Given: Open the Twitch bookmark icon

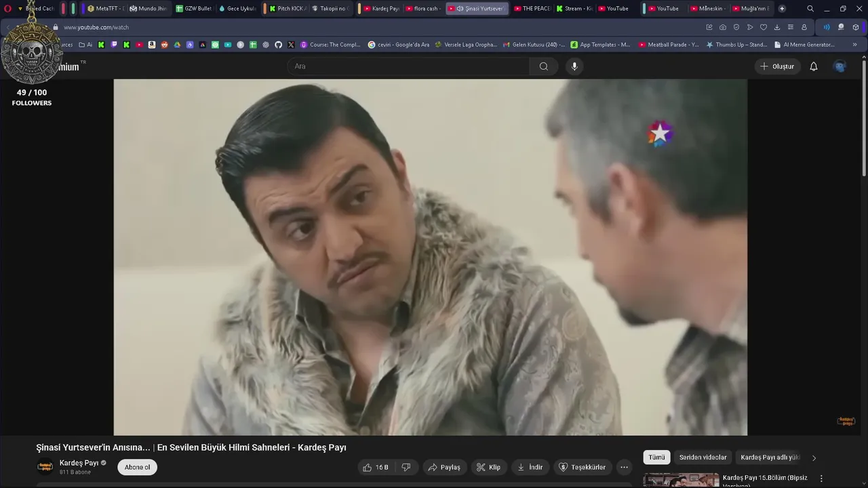Looking at the screenshot, I should 114,45.
